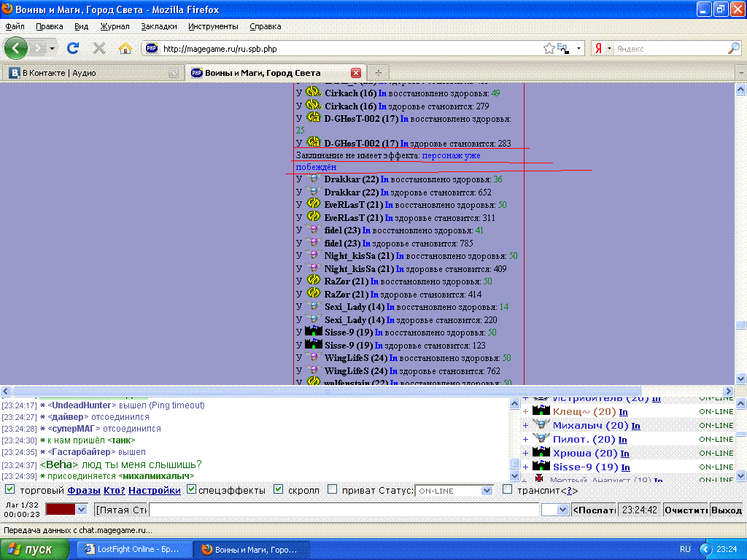This screenshot has height=560, width=747.
Task: Open a new tab with the plus button
Action: (378, 73)
